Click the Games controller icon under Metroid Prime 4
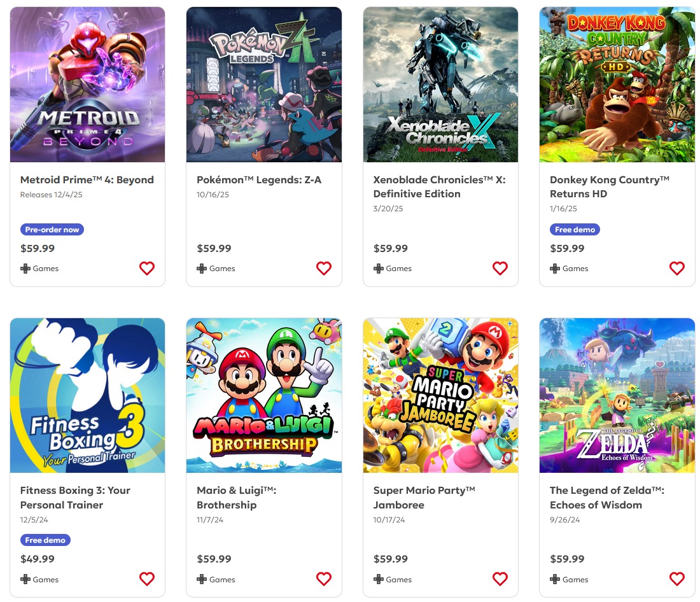The height and width of the screenshot is (602, 700). tap(25, 269)
